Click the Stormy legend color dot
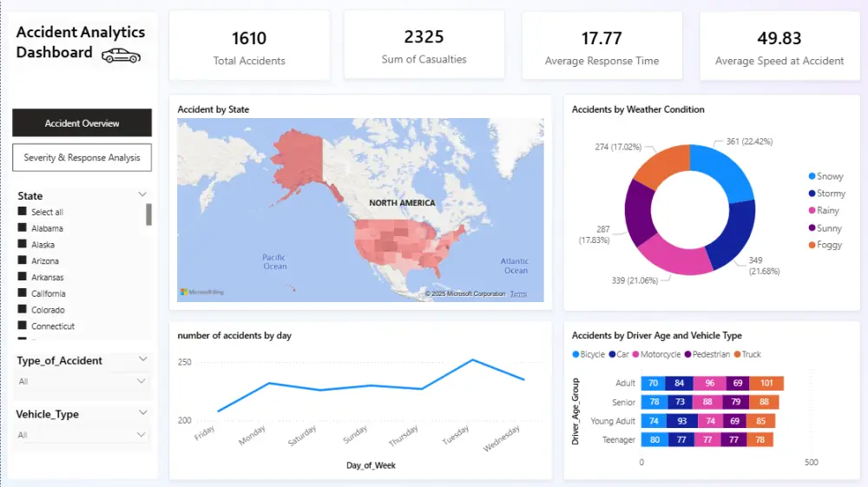Screen dimensions: 868x487 pos(812,193)
